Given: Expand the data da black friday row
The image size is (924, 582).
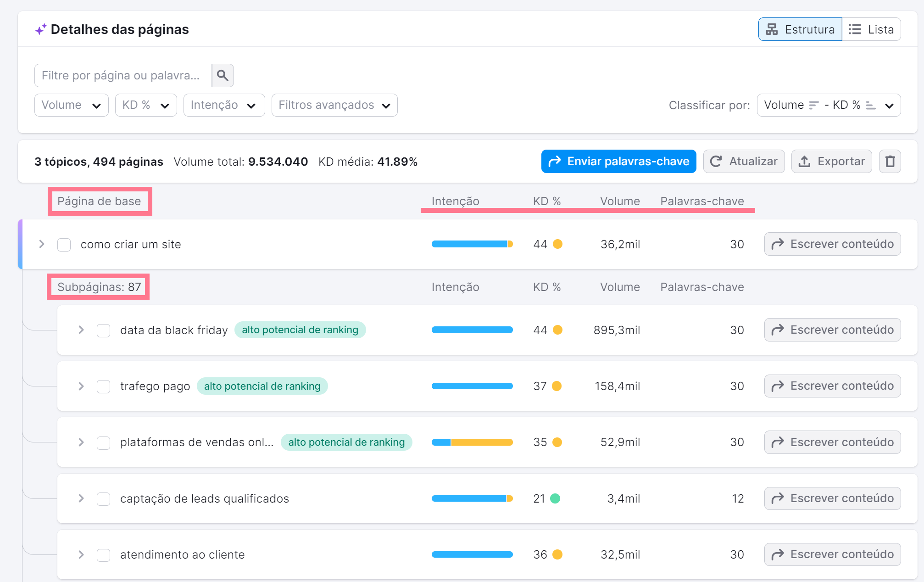Looking at the screenshot, I should (x=81, y=330).
